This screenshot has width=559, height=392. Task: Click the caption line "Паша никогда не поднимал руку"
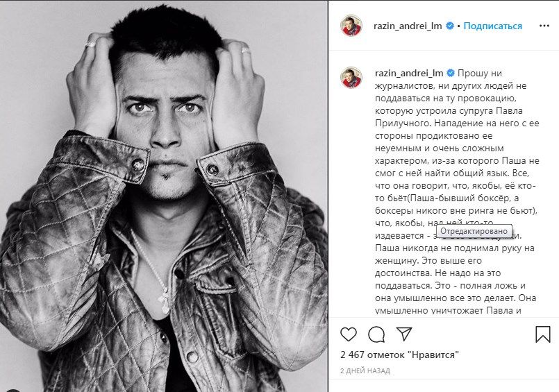click(x=455, y=248)
